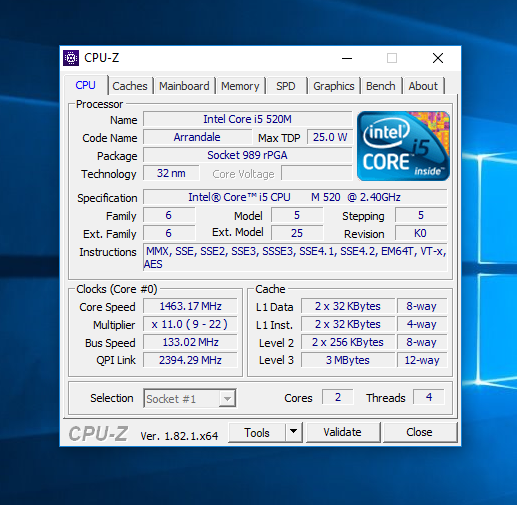Screen dimensions: 517x505
Task: Click the L1 Inst. associativity 4-way
Action: (422, 324)
